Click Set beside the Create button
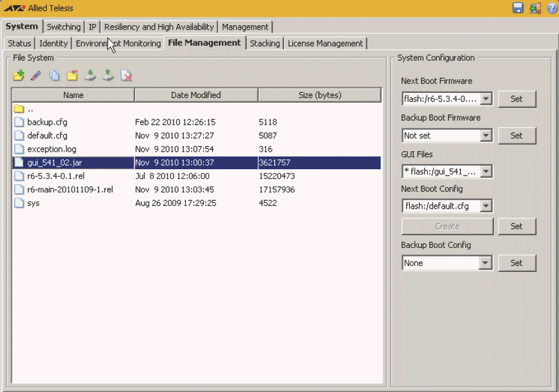Screen dimensions: 559x392 click(516, 226)
